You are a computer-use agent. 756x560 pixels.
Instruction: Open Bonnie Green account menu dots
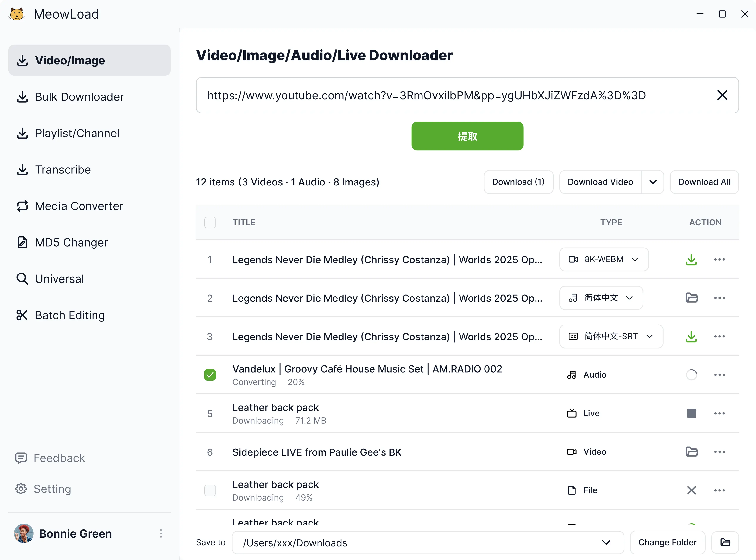(161, 534)
